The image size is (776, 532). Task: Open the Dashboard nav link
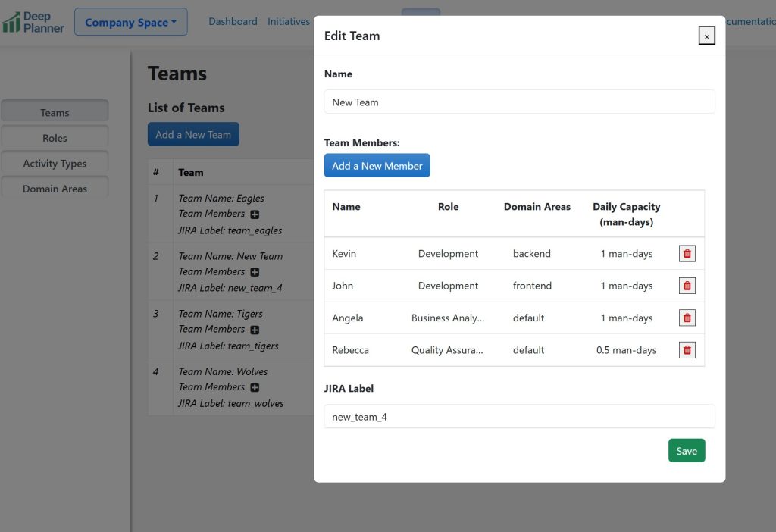tap(233, 22)
